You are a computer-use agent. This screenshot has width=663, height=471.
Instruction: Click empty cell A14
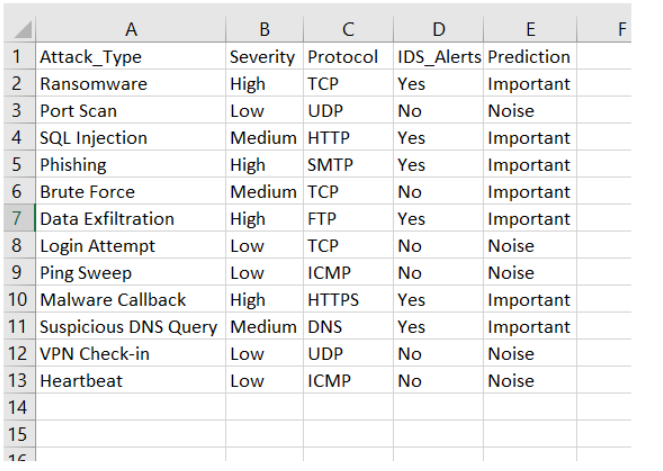(131, 407)
